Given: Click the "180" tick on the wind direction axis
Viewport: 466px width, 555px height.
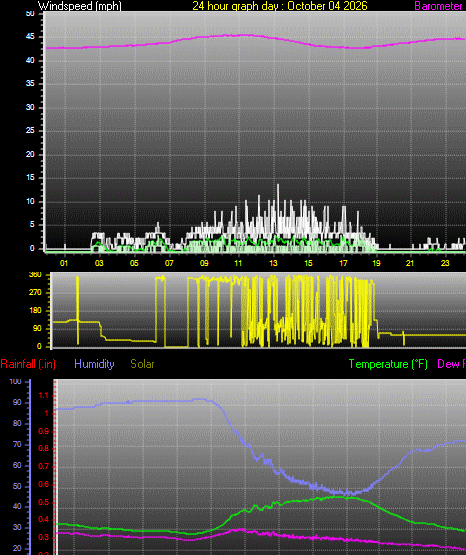Looking at the screenshot, I should 35,310.
